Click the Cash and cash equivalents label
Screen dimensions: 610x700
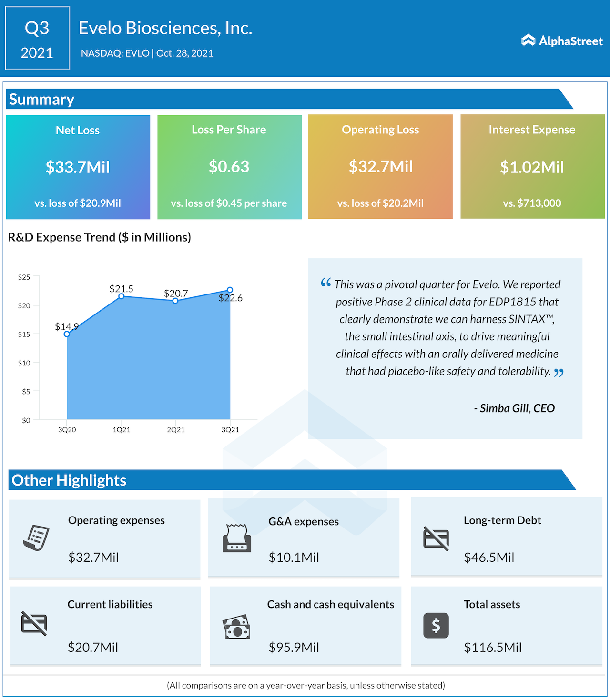point(331,604)
